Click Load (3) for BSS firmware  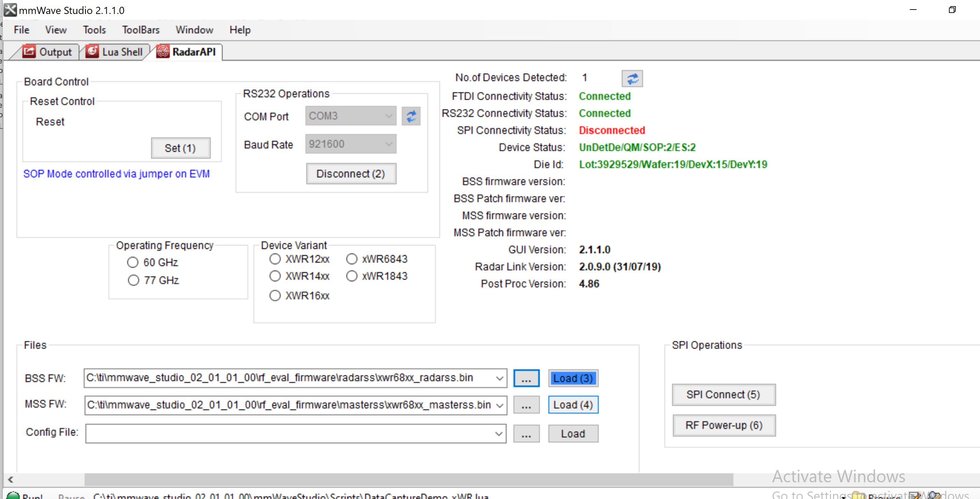[573, 378]
